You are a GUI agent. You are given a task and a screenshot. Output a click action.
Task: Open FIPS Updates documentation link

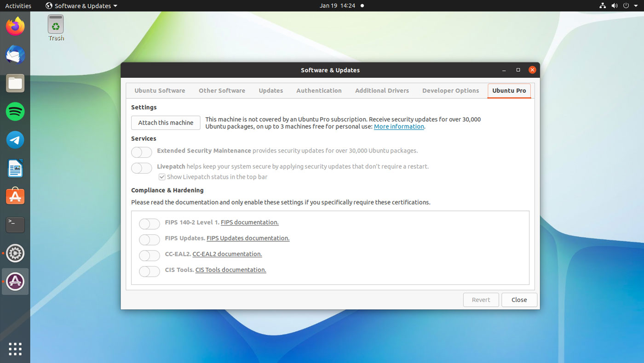[248, 238]
